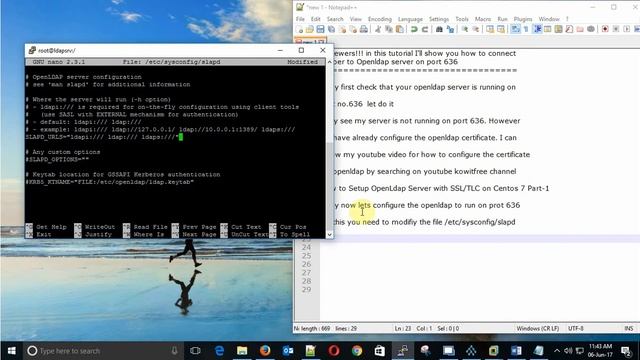
Task: Open the Replace toolbar icon
Action: click(450, 29)
